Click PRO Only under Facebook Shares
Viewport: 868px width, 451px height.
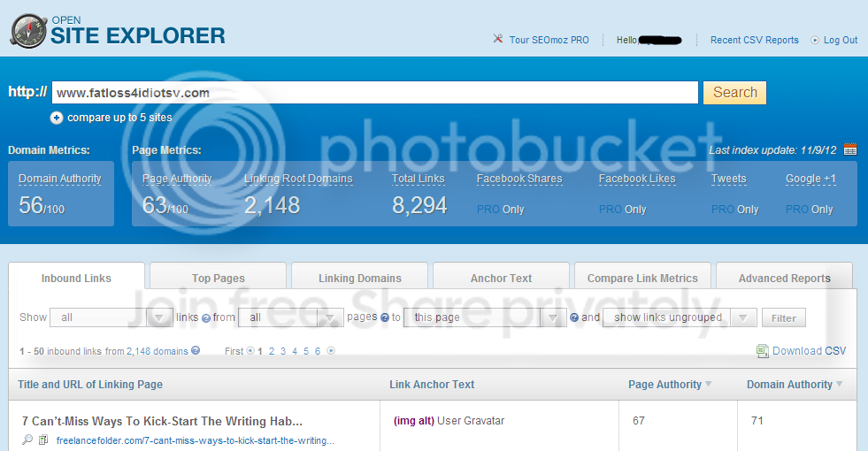tap(501, 210)
